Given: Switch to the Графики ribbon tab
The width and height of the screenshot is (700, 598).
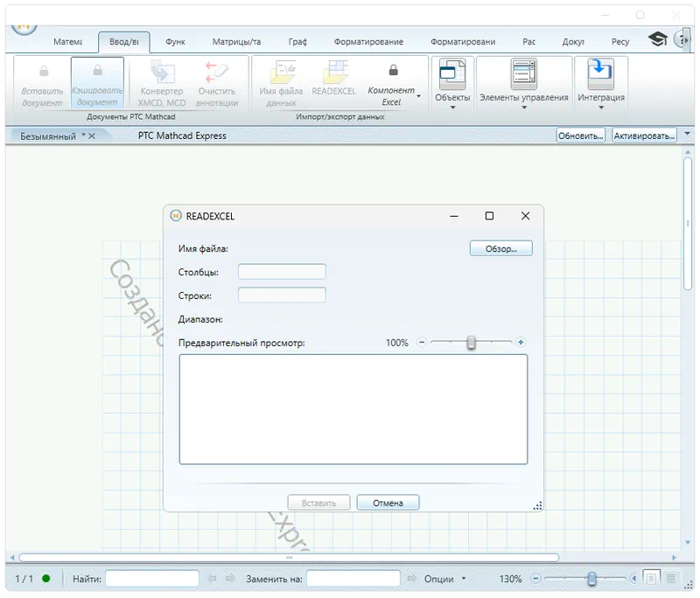Looking at the screenshot, I should [297, 41].
